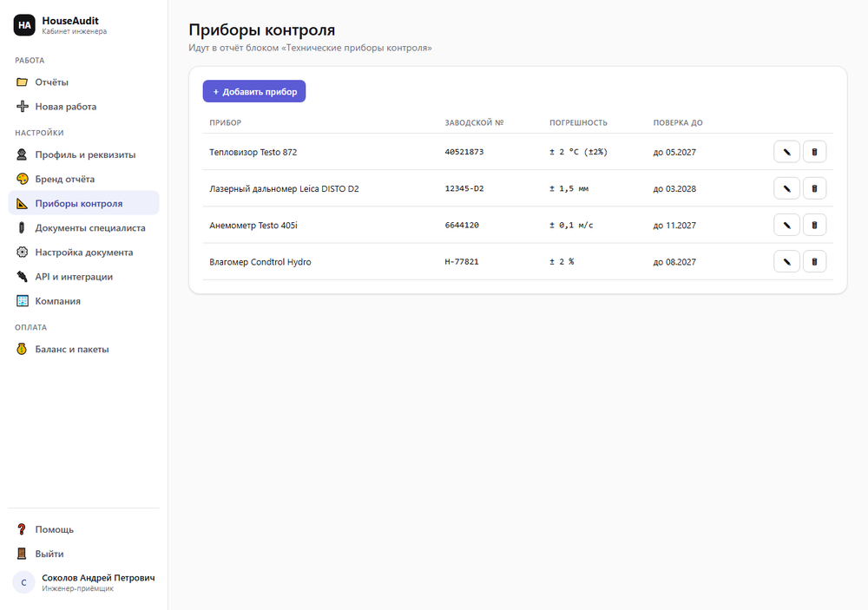Delete the Leica DISTO D2 device
The width and height of the screenshot is (868, 610).
point(814,188)
